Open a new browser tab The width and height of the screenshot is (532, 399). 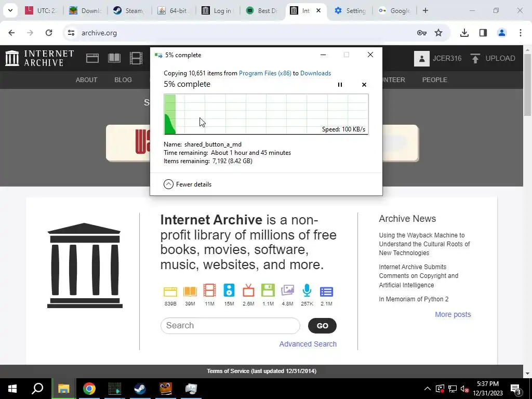425,10
